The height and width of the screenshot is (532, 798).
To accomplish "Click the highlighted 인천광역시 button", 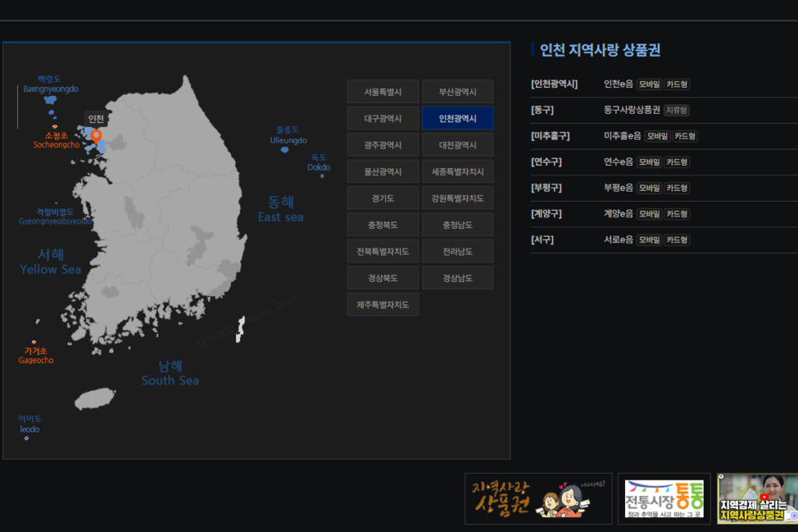I will click(457, 118).
